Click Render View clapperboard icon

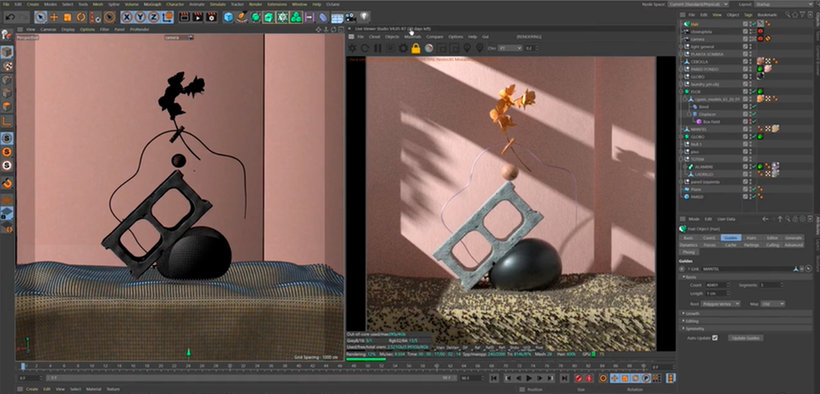click(x=184, y=17)
